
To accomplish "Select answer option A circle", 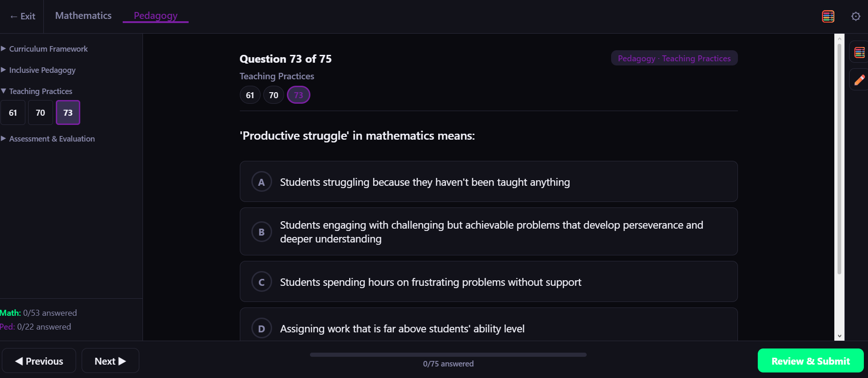I will (x=262, y=182).
